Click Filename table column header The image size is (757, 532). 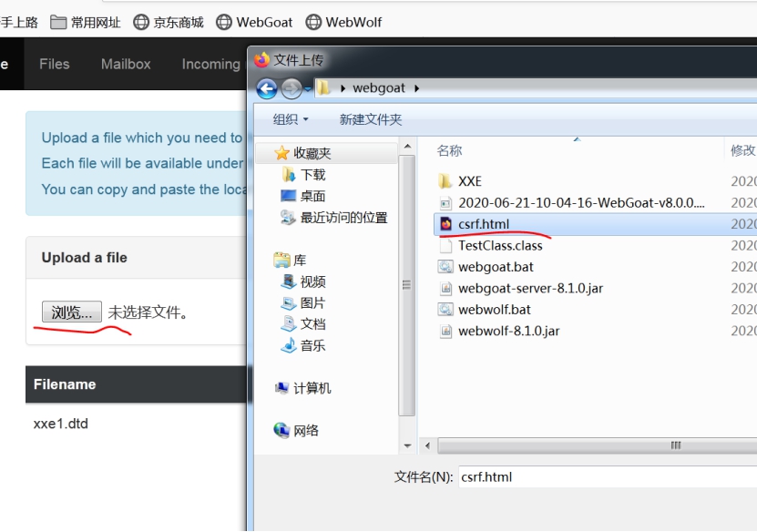(65, 384)
